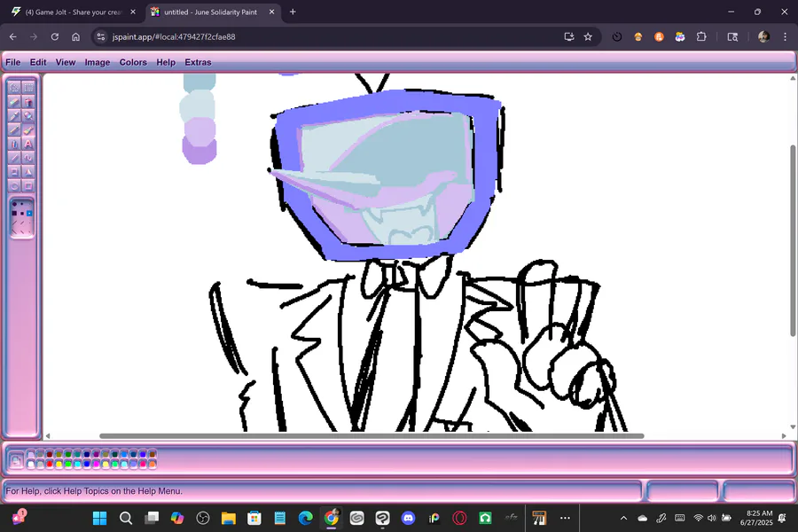
Task: Activate the Pick Color eyedropper tool
Action: pyautogui.click(x=14, y=116)
